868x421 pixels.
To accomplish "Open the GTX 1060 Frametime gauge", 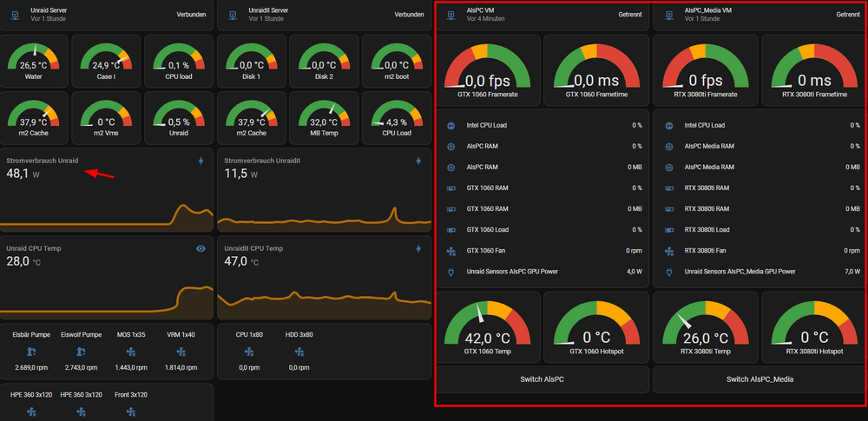I will [596, 70].
